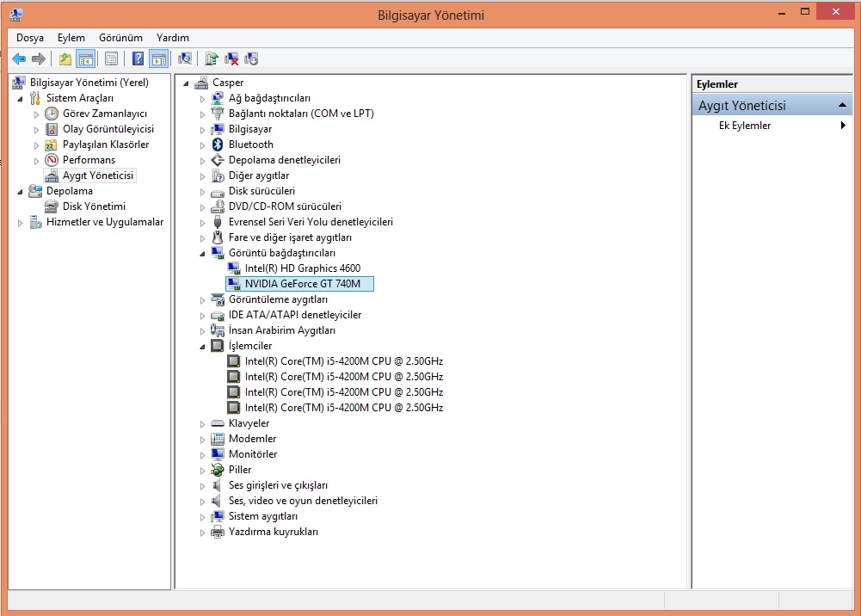Open the Yardım menu

(x=172, y=38)
